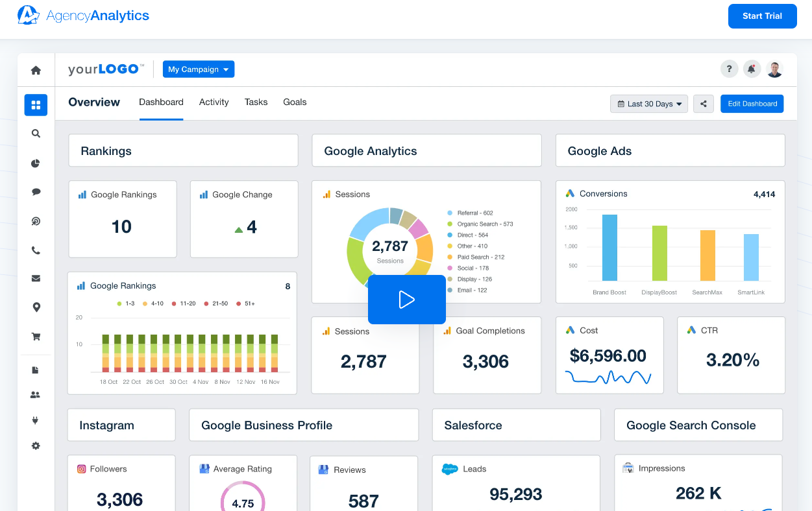The width and height of the screenshot is (812, 511).
Task: Open the phone call tracking sidebar icon
Action: (36, 250)
